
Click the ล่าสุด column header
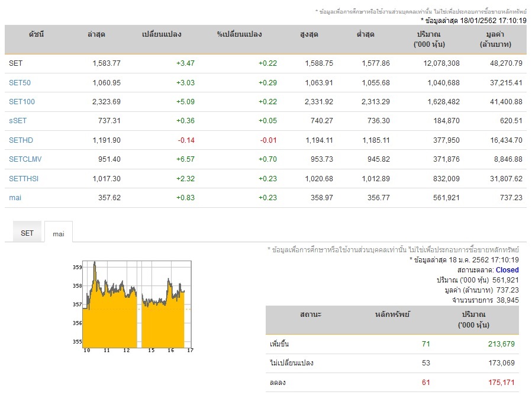tap(96, 34)
